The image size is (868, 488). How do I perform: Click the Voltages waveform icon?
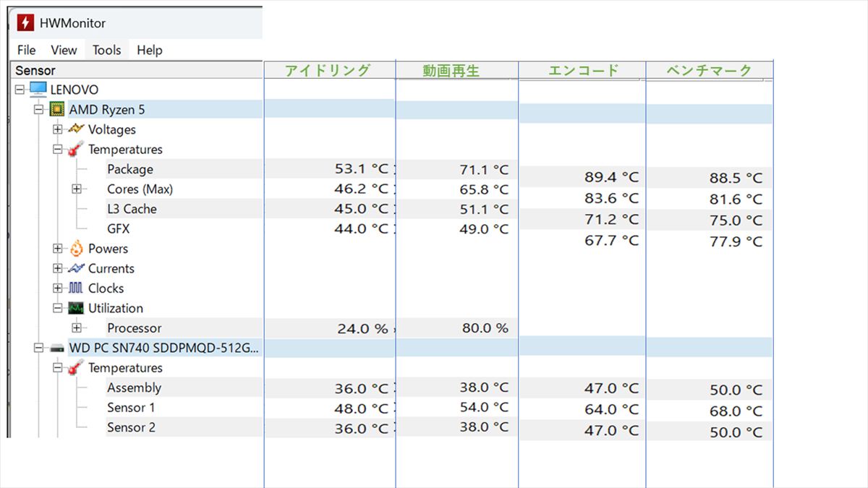[x=76, y=129]
